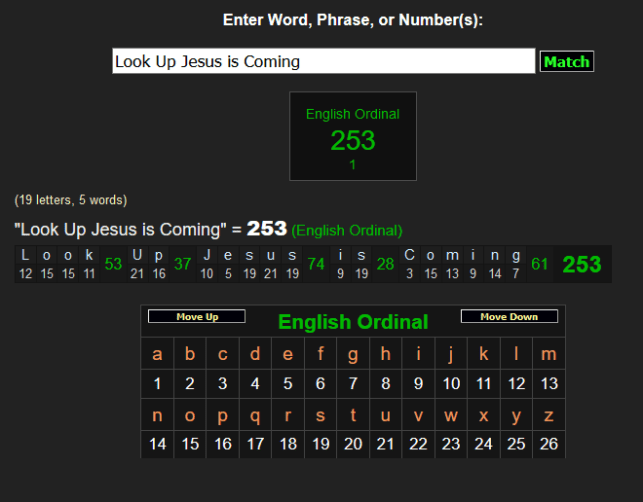Screen dimensions: 643x502
Task: Click the Move Down button
Action: [509, 317]
